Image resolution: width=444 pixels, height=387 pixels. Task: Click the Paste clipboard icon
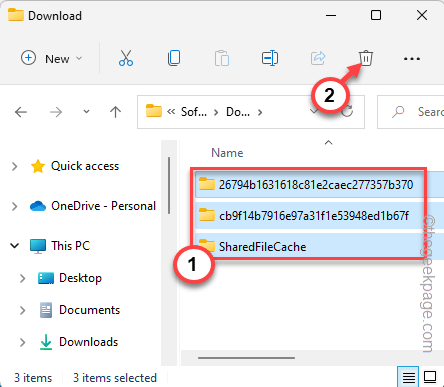pyautogui.click(x=222, y=58)
